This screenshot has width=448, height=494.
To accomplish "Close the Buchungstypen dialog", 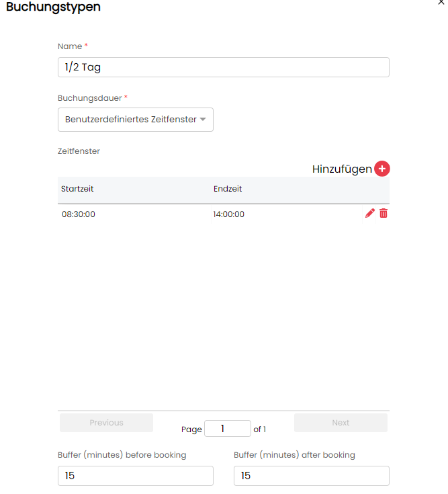I will tap(441, 3).
